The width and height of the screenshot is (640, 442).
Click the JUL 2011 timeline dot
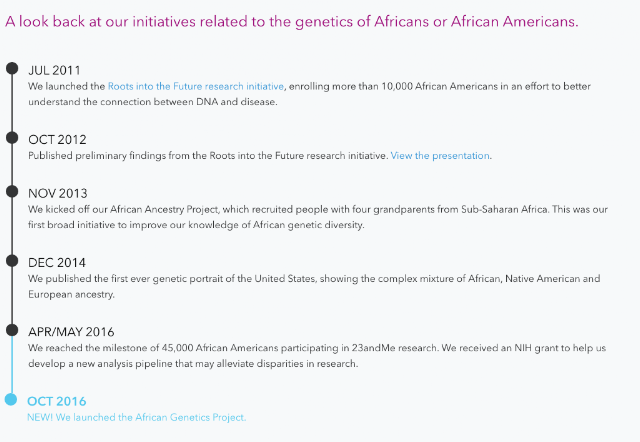12,69
